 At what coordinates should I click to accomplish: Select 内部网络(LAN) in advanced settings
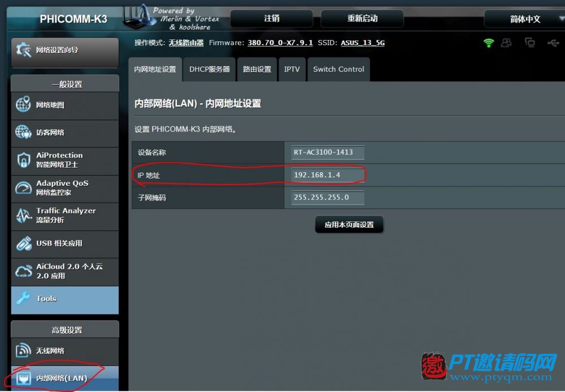coord(65,378)
